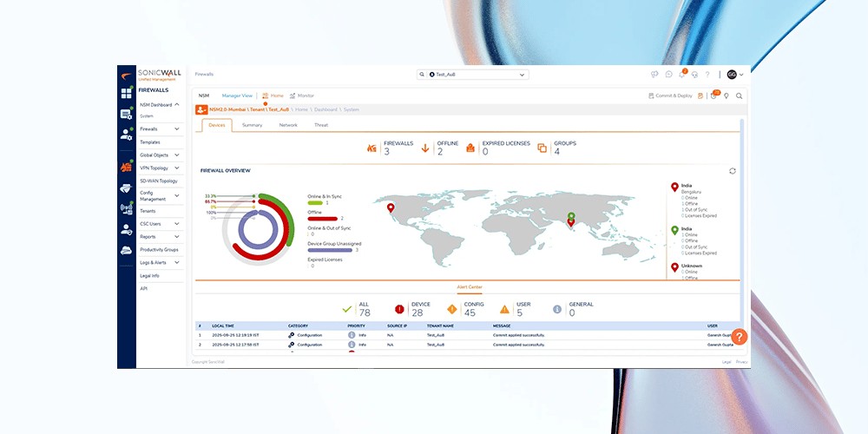Click the Legal footer link
The height and width of the screenshot is (434, 868).
point(727,362)
